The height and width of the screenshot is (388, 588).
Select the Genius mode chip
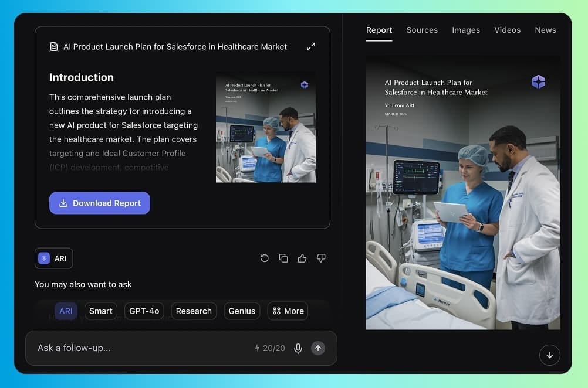(242, 311)
